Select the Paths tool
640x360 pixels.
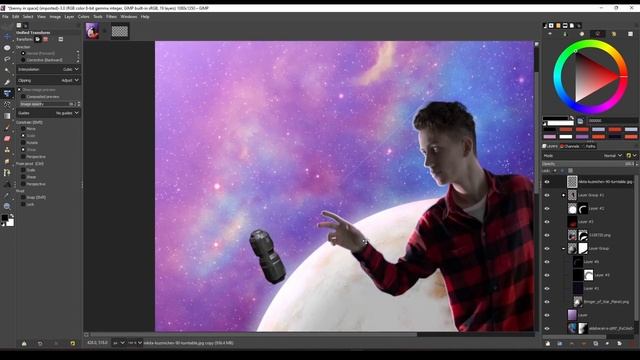coord(7,173)
